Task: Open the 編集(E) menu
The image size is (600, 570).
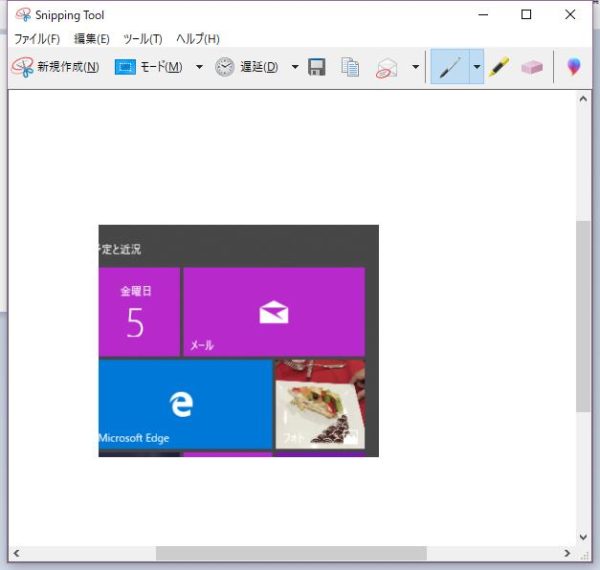Action: tap(91, 39)
